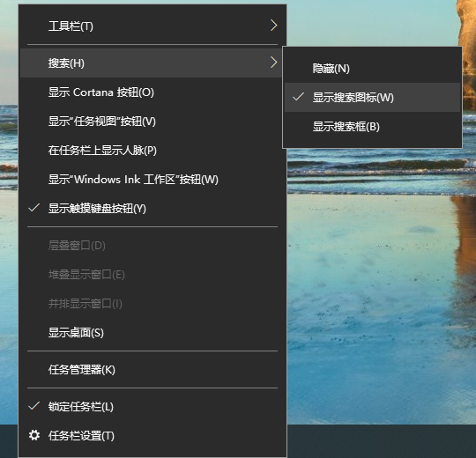Choose 显示桌面(S) from the menu
This screenshot has height=458, width=476.
[152, 333]
